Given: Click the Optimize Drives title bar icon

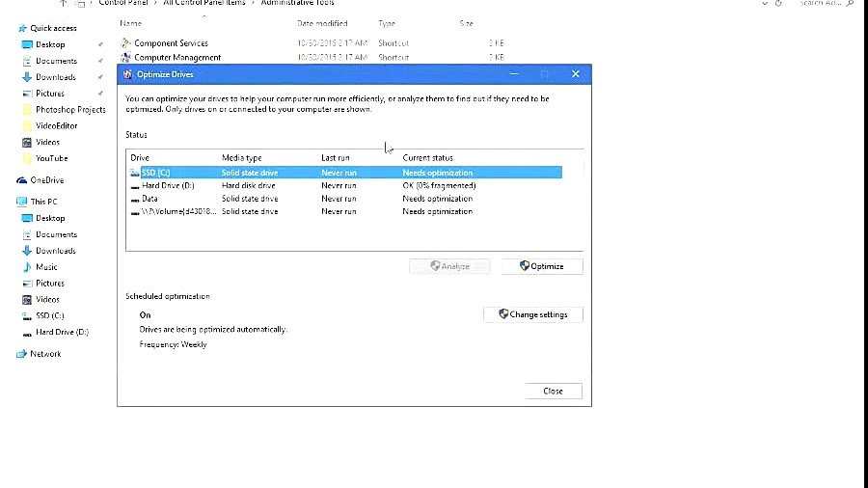Looking at the screenshot, I should tap(128, 74).
